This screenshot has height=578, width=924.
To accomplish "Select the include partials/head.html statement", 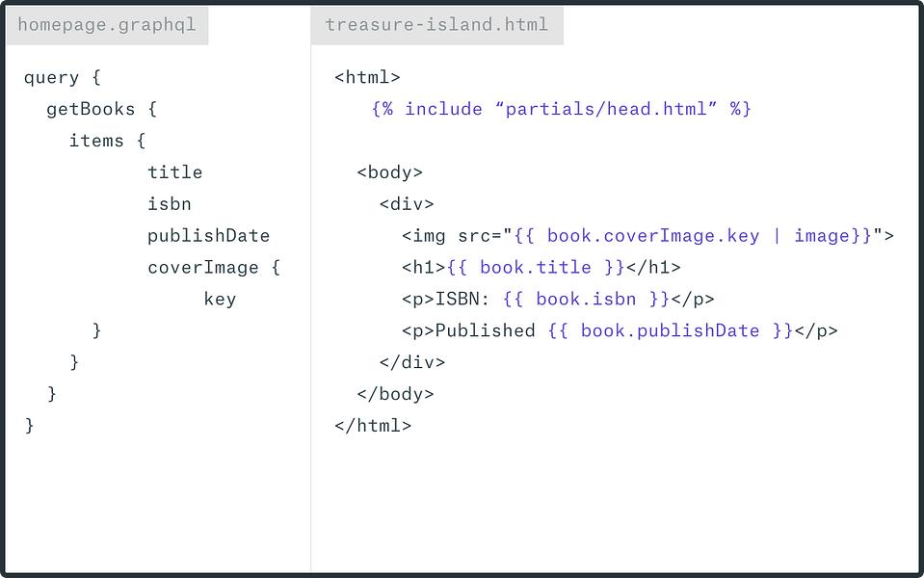I will pos(561,109).
